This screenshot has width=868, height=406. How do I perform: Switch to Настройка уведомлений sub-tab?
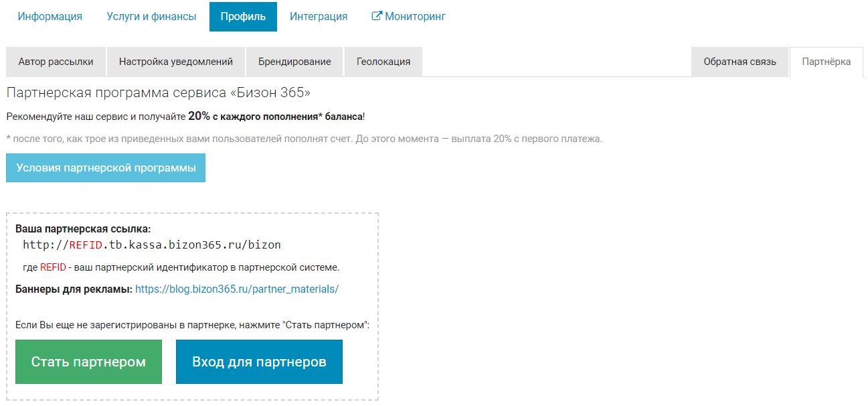pos(176,62)
